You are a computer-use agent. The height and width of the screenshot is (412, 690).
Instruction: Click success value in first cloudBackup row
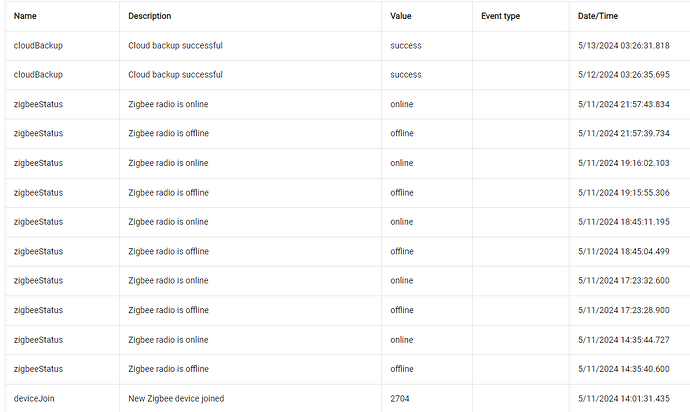coord(406,45)
